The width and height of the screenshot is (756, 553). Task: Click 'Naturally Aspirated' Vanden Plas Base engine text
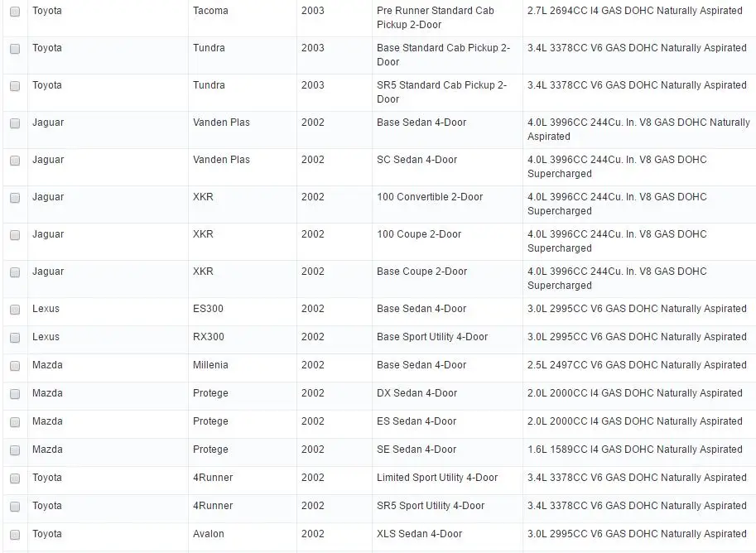click(x=639, y=129)
